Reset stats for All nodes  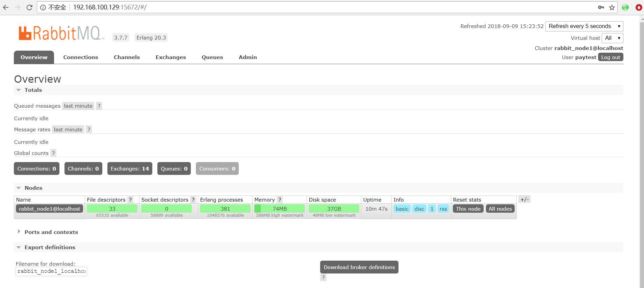pyautogui.click(x=500, y=209)
